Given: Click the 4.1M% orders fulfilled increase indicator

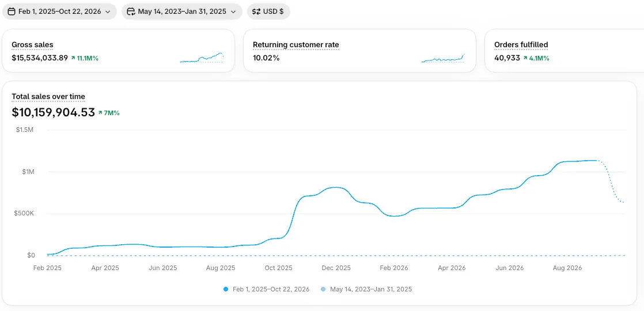Looking at the screenshot, I should (x=536, y=58).
